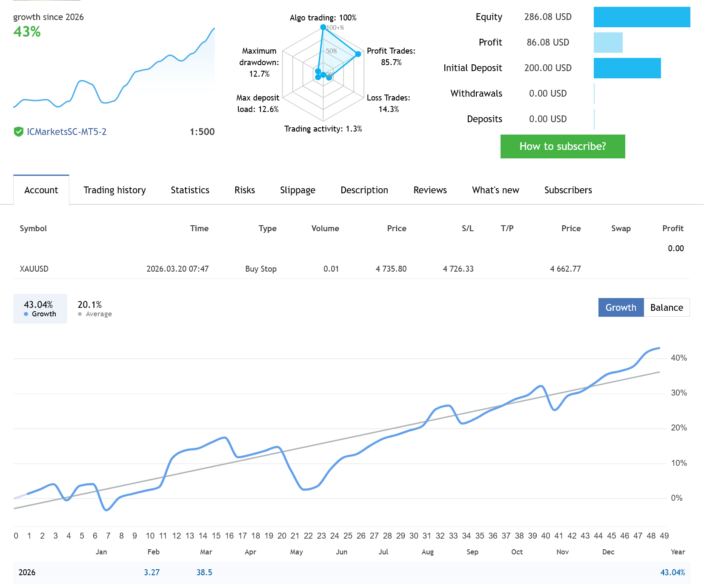Toggle the 20.1% Average series legend
This screenshot has width=704, height=588.
(x=94, y=309)
